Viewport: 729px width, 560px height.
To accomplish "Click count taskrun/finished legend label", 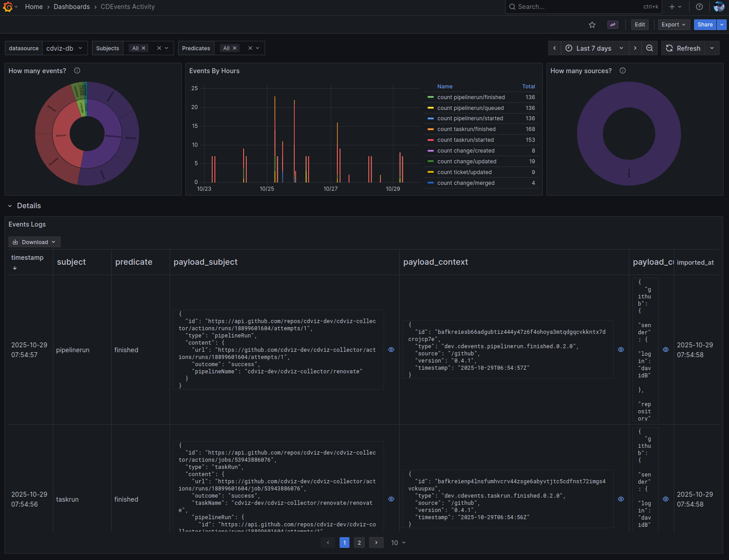I will pos(467,129).
